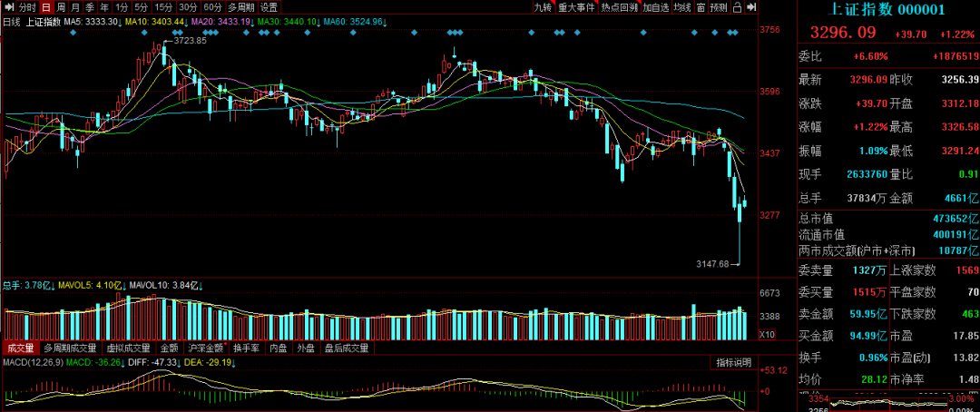Toggle the 预测 forecast button
Viewport: 980px width, 412px height.
click(x=719, y=7)
